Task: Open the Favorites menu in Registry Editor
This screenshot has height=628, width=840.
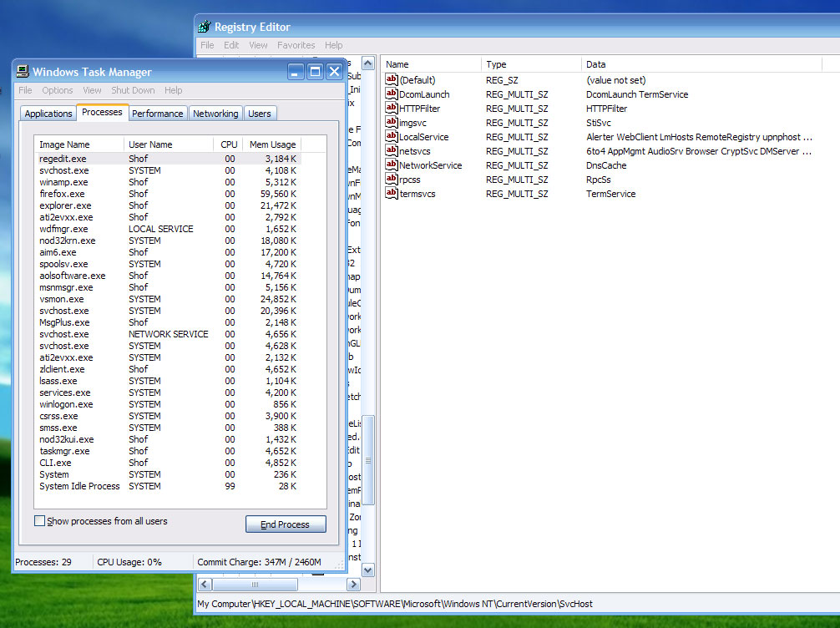Action: [x=296, y=45]
